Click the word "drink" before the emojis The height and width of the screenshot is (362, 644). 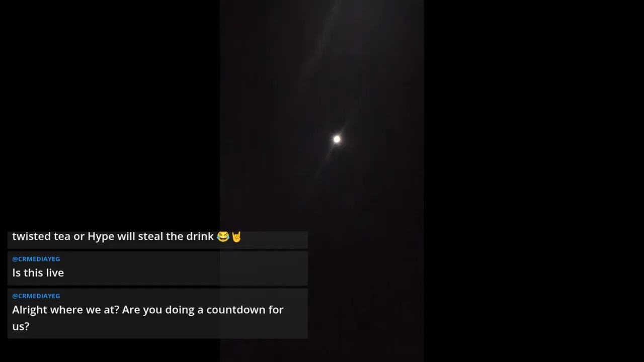click(x=200, y=236)
